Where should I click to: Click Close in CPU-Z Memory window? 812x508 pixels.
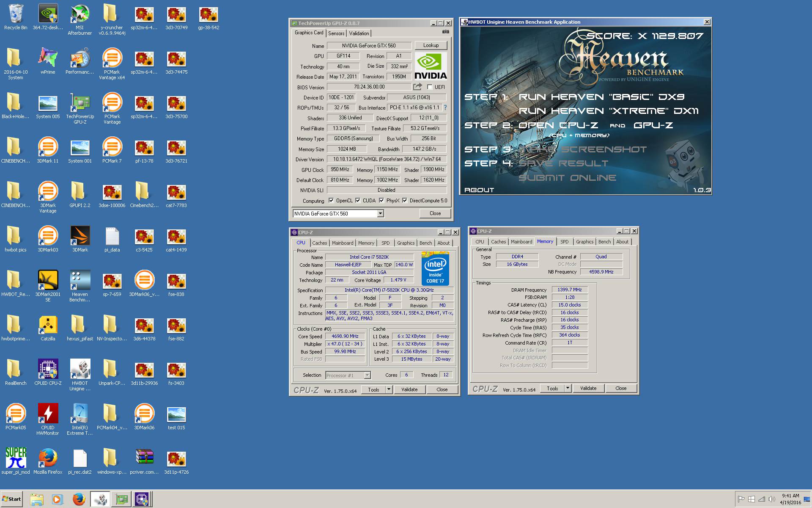tap(621, 388)
